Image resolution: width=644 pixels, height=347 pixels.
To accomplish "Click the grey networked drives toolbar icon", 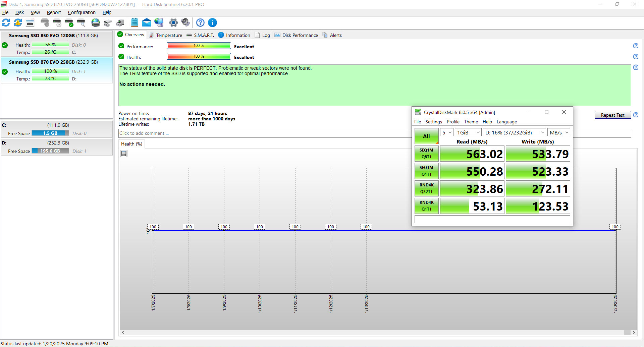I will click(x=108, y=23).
